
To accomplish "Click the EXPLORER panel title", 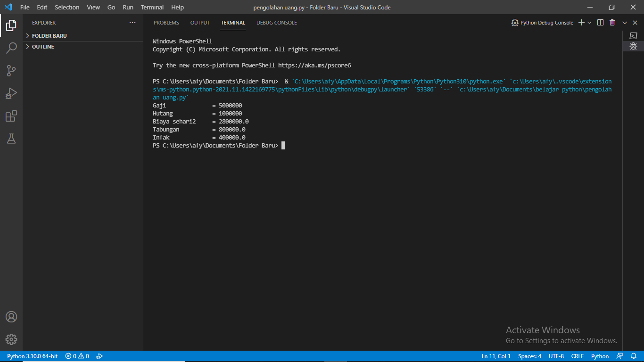I will (44, 23).
